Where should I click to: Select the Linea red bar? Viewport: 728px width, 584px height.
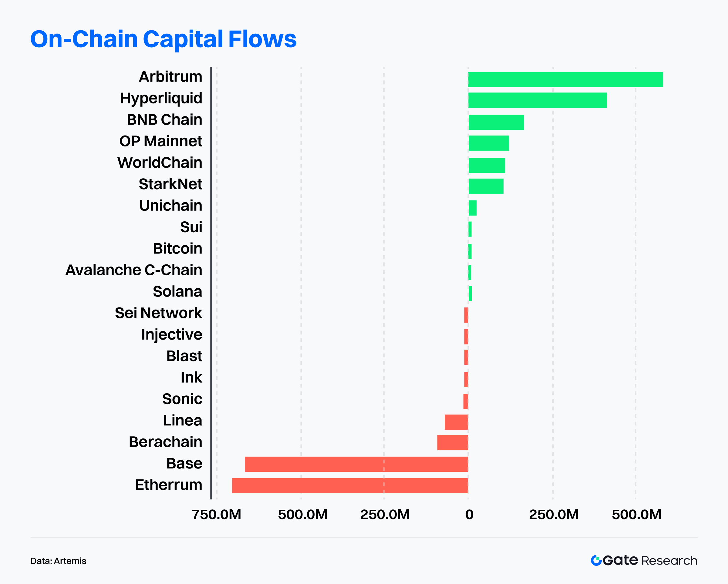coord(456,422)
